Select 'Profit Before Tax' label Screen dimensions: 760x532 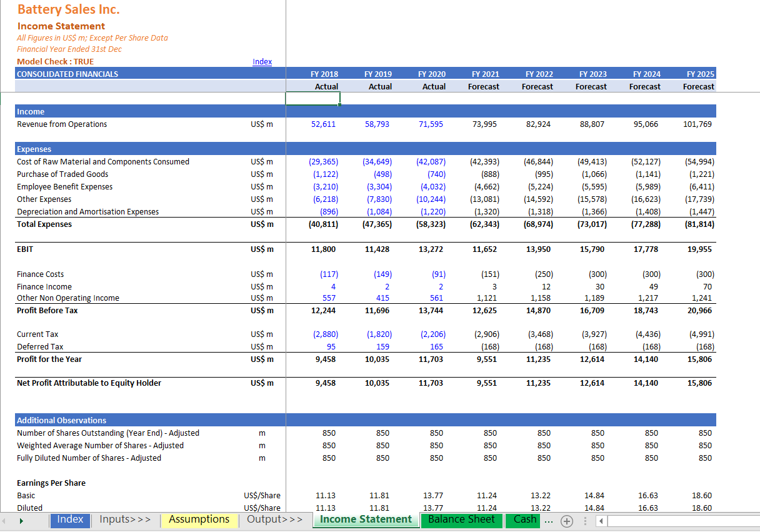click(47, 311)
